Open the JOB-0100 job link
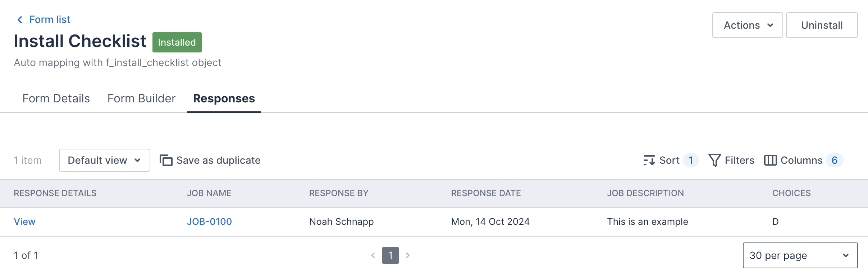 point(209,222)
